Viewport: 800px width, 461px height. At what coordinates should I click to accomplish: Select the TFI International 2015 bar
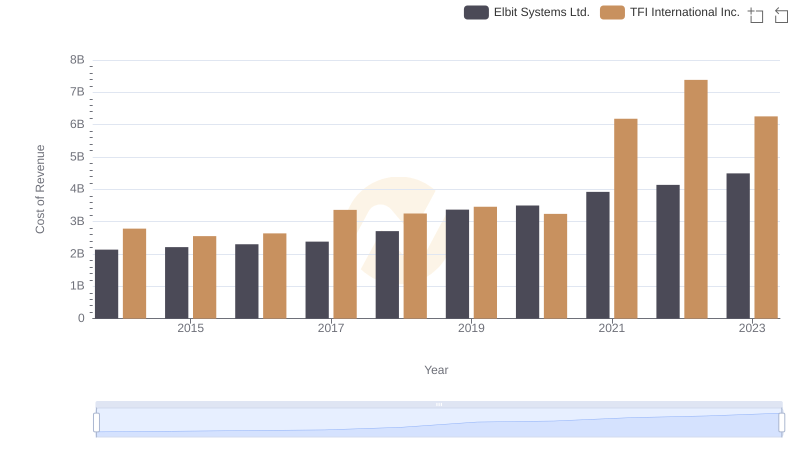[x=205, y=277]
